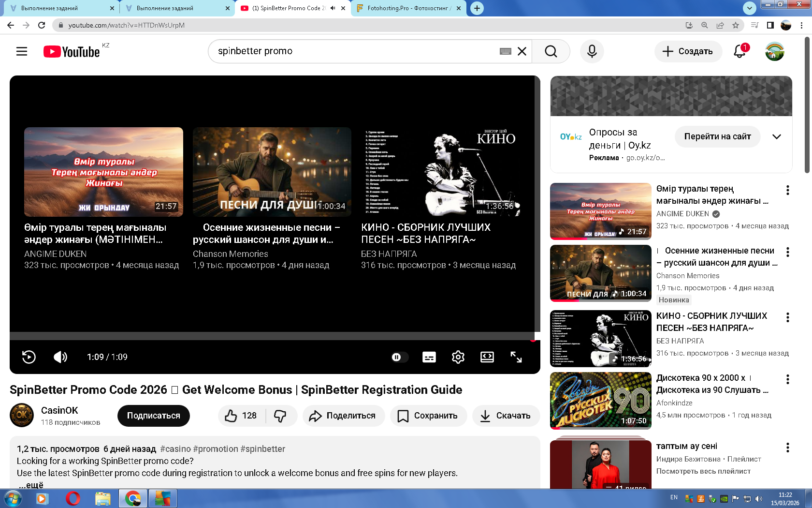Open the tab search dropdown in the title bar
812x508 pixels.
[750, 8]
